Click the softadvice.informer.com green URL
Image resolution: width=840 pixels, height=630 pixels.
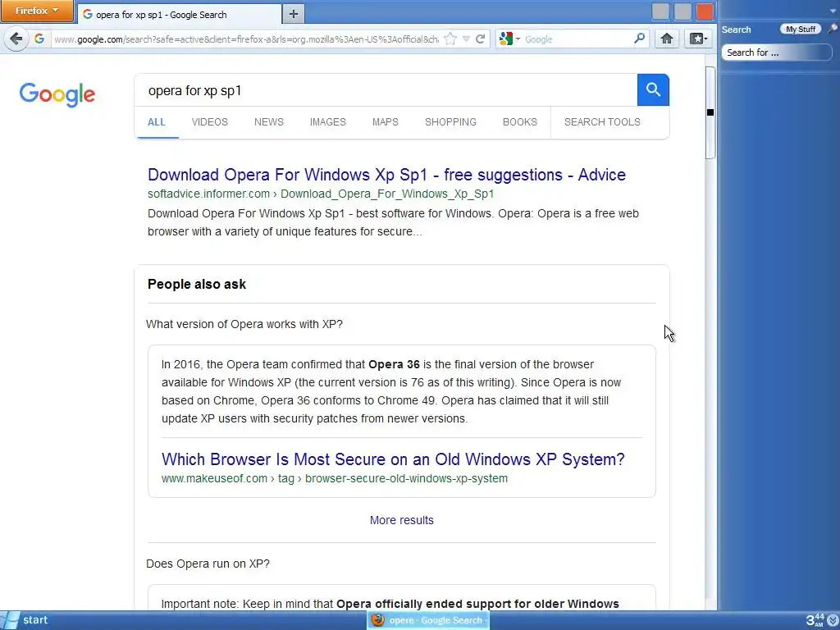click(321, 194)
